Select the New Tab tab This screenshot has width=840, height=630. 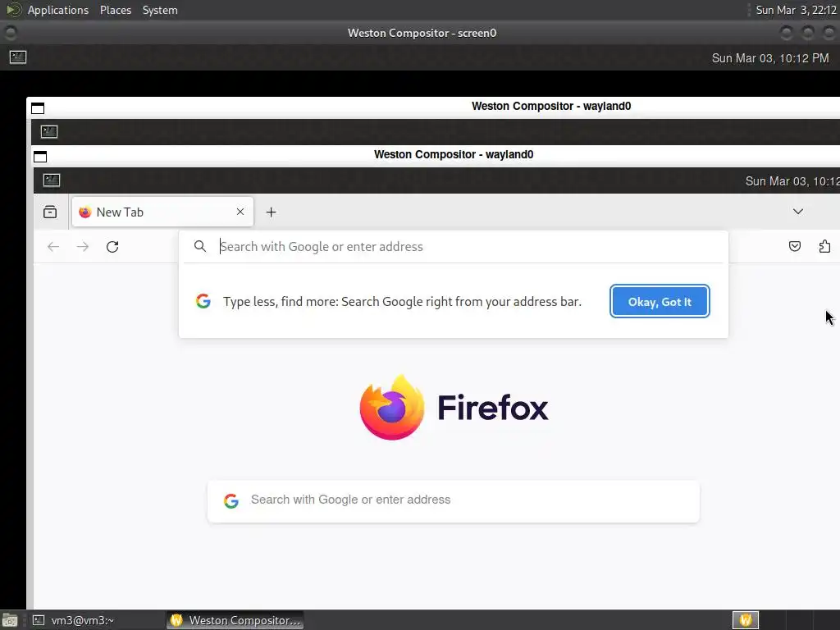[x=162, y=212]
